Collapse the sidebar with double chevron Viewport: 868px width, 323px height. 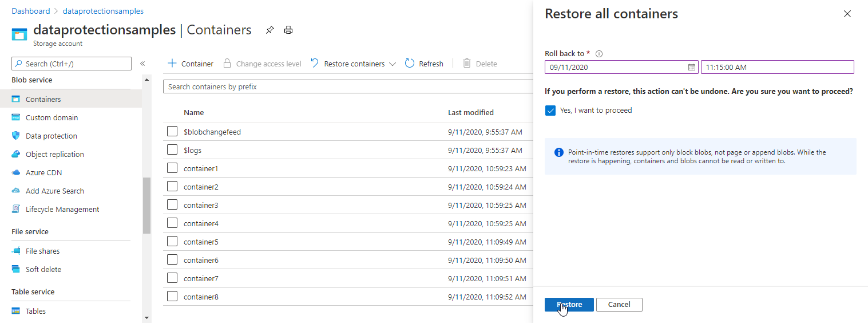click(142, 64)
